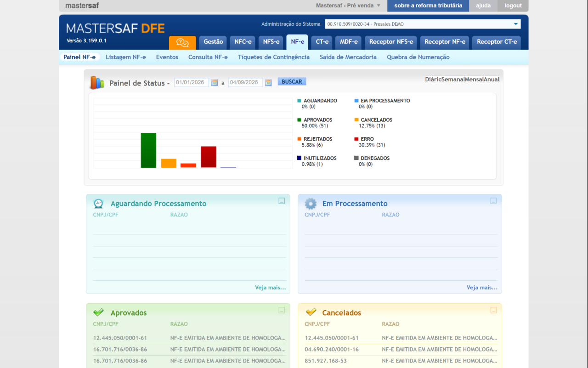Focus the start date field 01/01/2026
The height and width of the screenshot is (368, 588).
(x=192, y=83)
